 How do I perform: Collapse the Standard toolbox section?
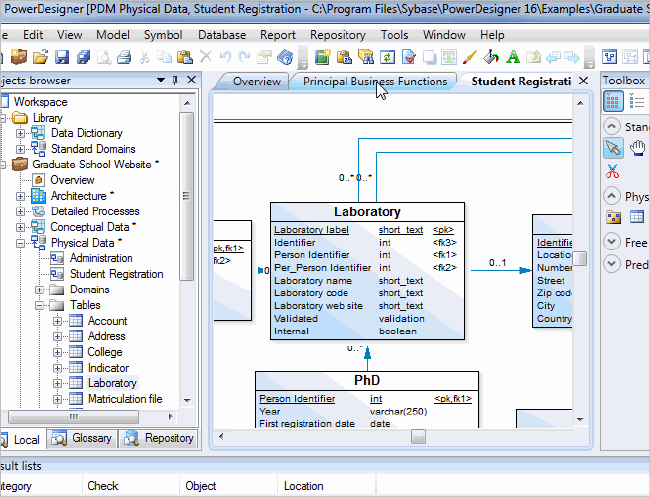coord(612,126)
